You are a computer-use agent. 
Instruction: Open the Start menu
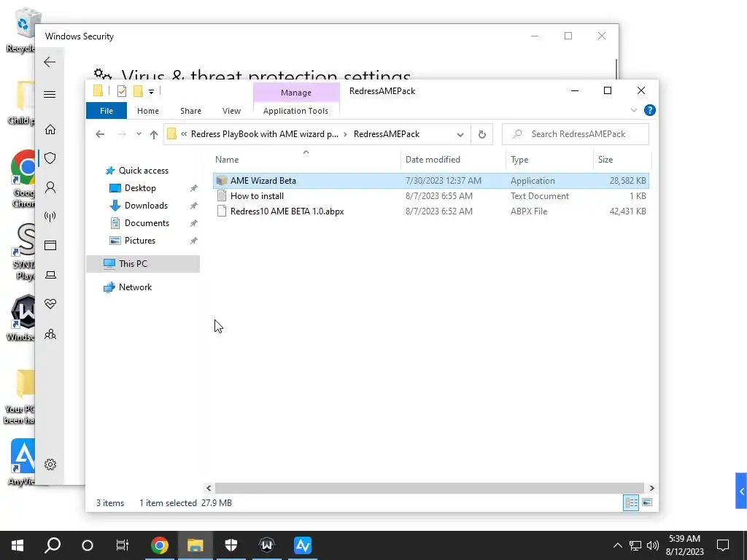point(18,545)
